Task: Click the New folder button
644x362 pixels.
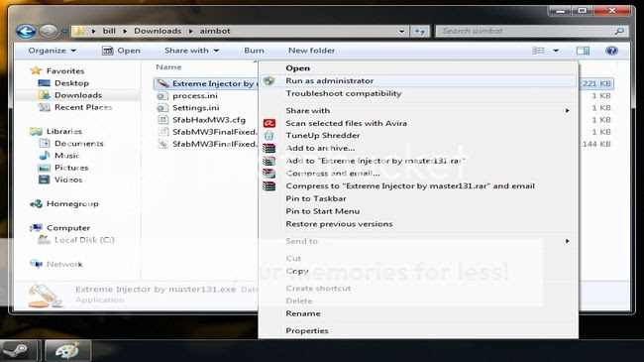Action: (x=311, y=51)
